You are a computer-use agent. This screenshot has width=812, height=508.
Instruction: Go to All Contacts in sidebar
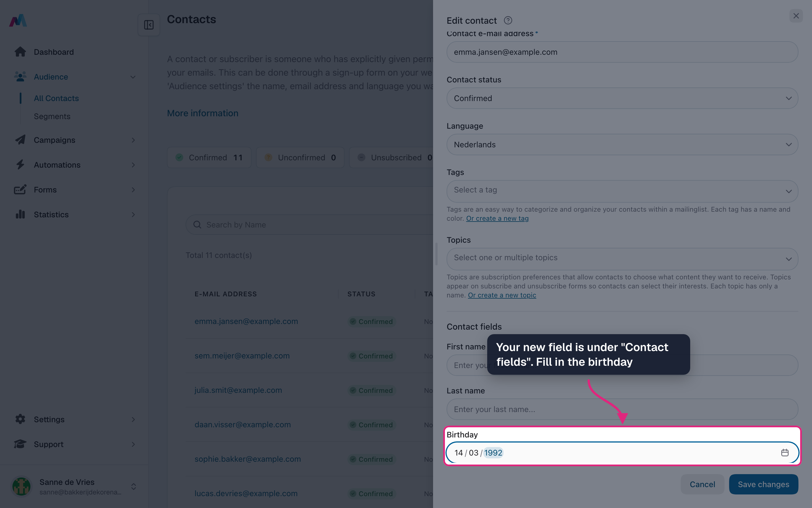click(x=56, y=98)
